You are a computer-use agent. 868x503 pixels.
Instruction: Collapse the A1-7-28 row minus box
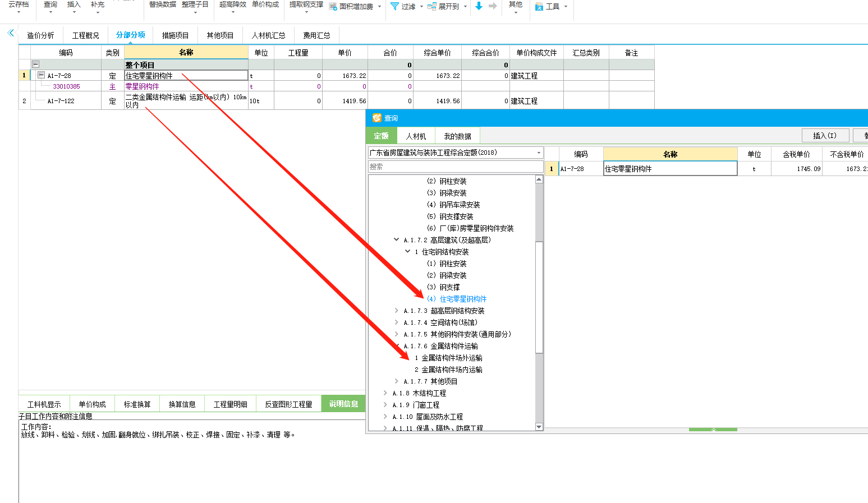41,75
